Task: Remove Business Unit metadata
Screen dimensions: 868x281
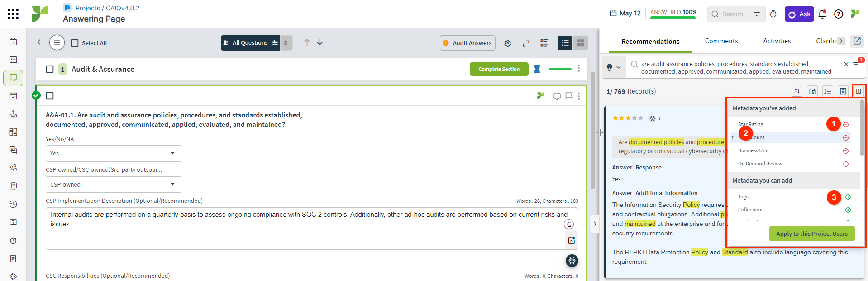Action: 846,151
